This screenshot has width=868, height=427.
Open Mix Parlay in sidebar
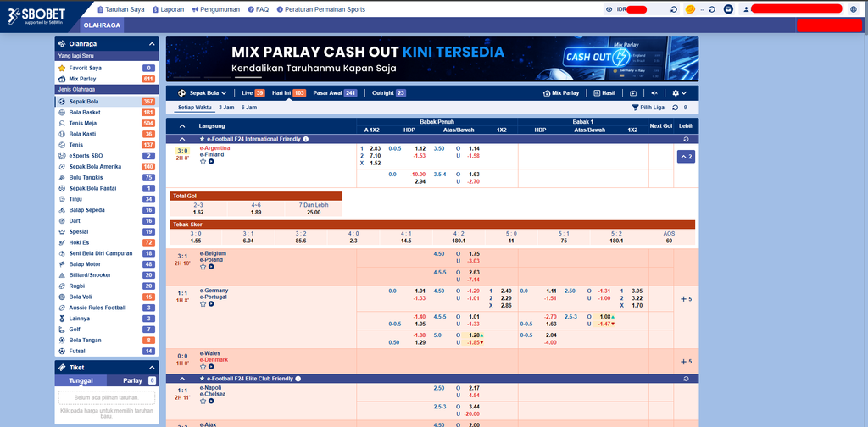(x=106, y=79)
